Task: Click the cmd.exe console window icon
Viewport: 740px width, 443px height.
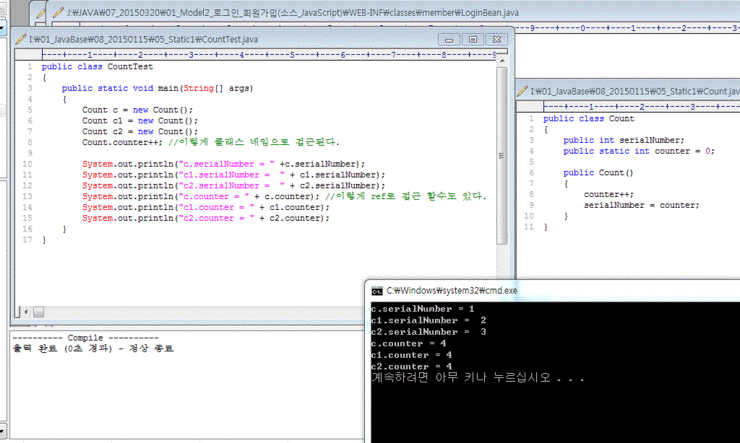Action: point(377,290)
